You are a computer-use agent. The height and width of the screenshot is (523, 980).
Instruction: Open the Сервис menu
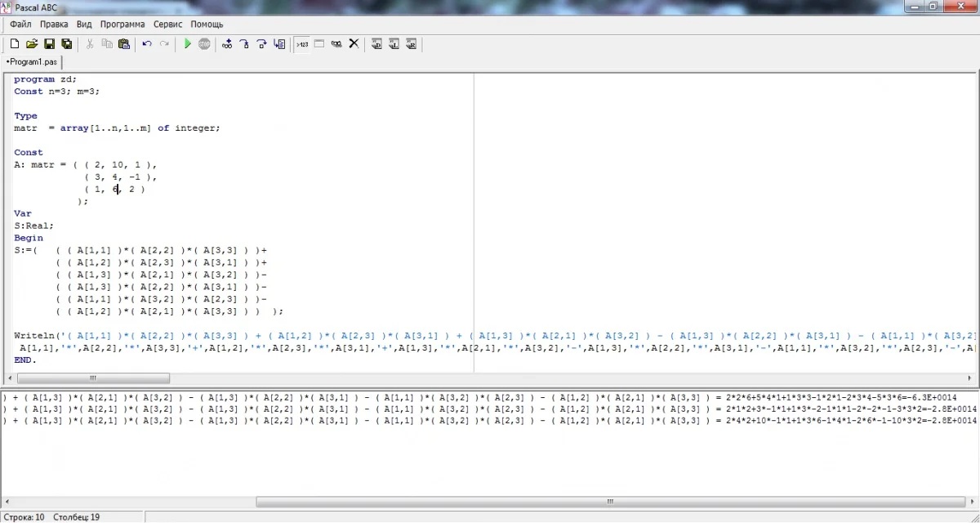point(168,25)
